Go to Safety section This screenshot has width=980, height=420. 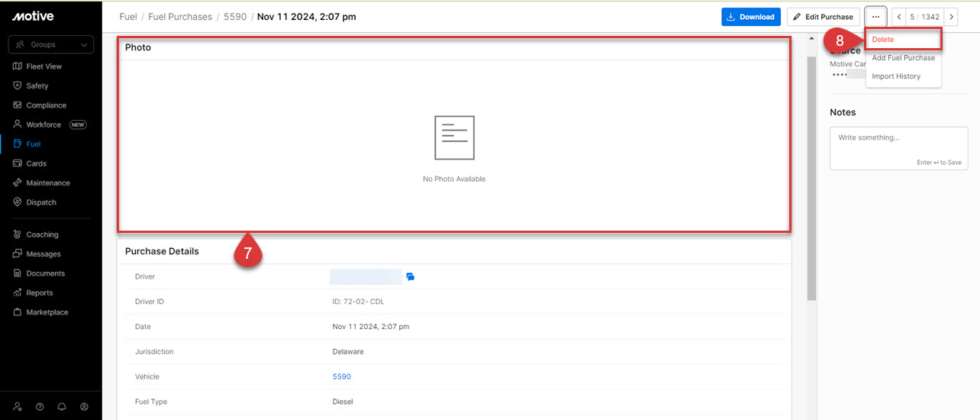pyautogui.click(x=37, y=86)
